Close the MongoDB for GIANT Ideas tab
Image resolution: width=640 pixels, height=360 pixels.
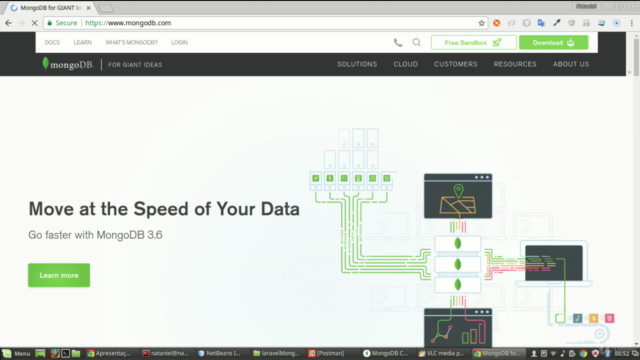pos(89,8)
